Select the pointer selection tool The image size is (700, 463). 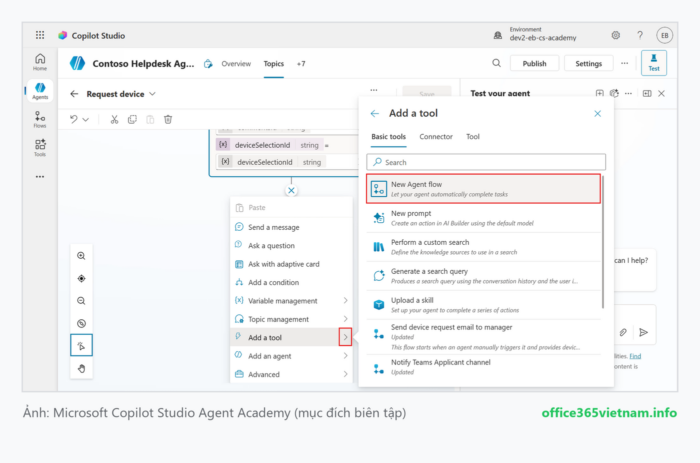tap(81, 345)
